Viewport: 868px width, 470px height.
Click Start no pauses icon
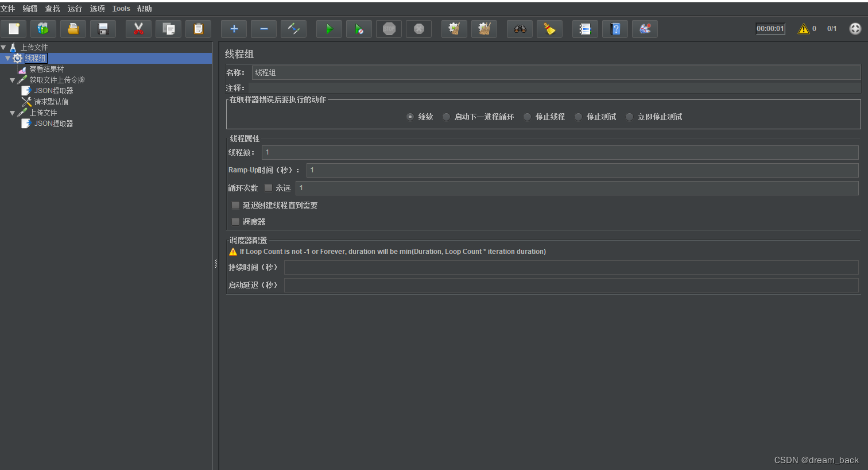click(x=359, y=29)
